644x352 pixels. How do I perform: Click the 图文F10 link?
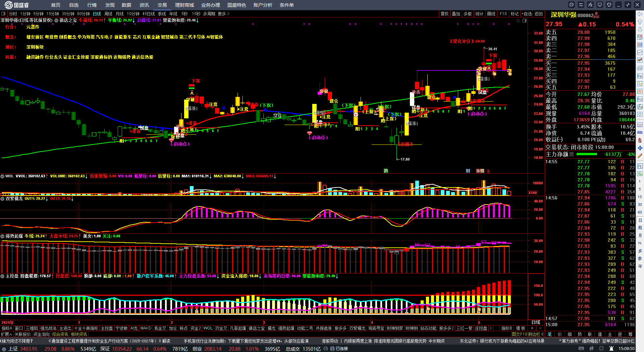pos(519,334)
